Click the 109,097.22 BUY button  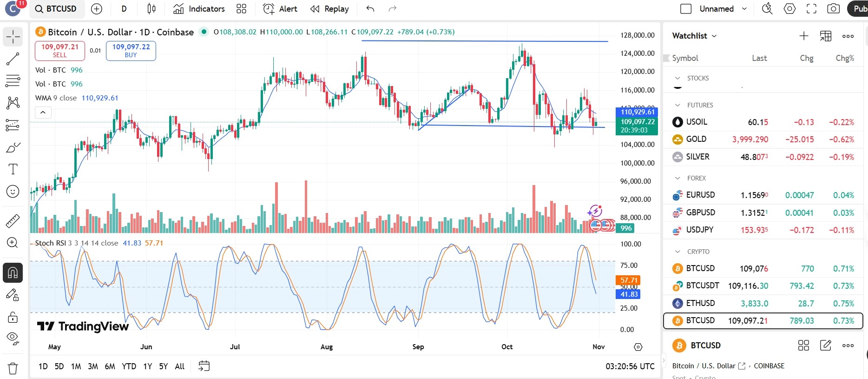click(x=131, y=51)
